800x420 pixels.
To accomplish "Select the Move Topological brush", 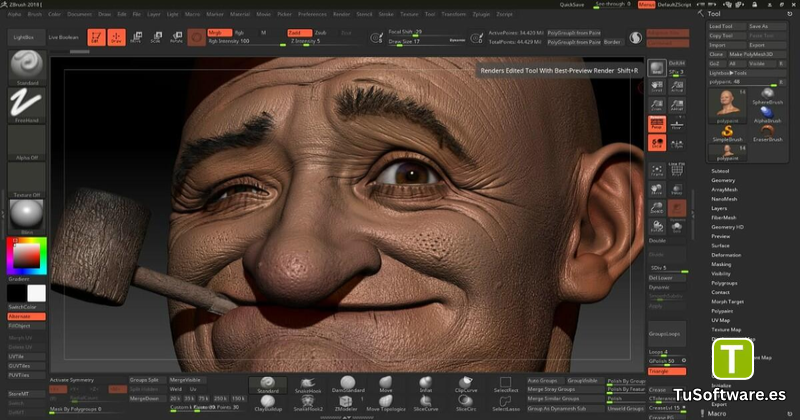I will coord(386,404).
